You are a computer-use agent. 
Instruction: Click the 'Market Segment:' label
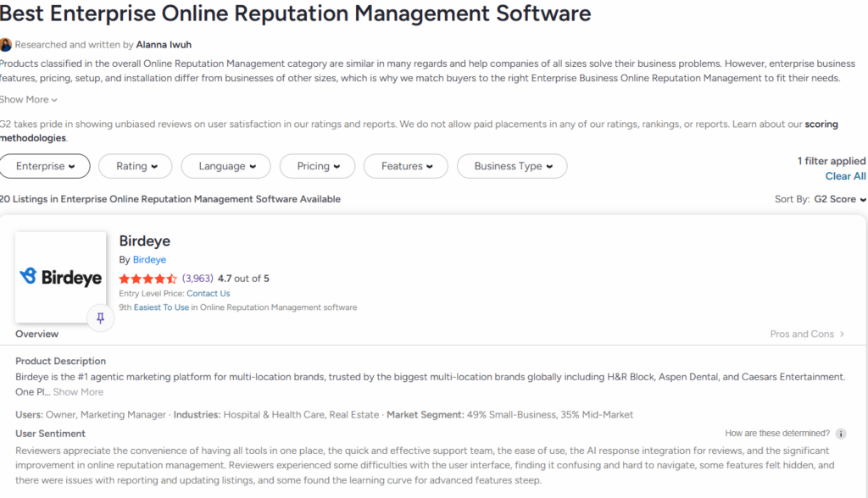click(x=426, y=415)
